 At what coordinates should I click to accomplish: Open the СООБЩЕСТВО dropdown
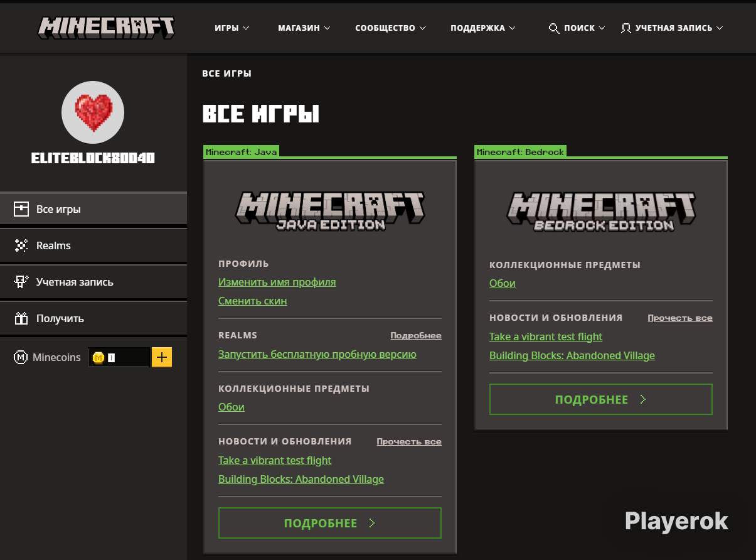pos(390,28)
